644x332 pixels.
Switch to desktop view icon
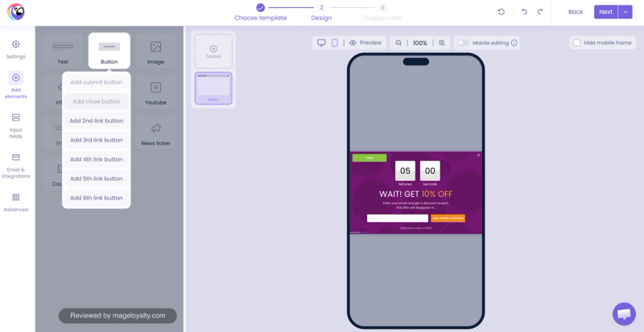pyautogui.click(x=321, y=43)
